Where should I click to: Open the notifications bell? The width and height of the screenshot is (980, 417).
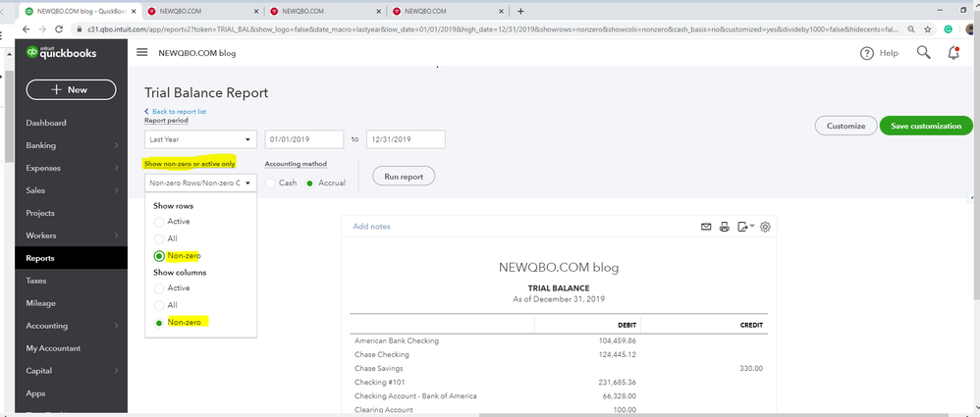coord(953,52)
